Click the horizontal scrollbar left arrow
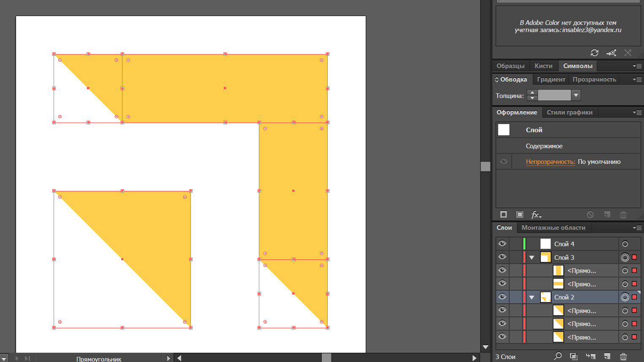The image size is (644, 362). [x=179, y=358]
